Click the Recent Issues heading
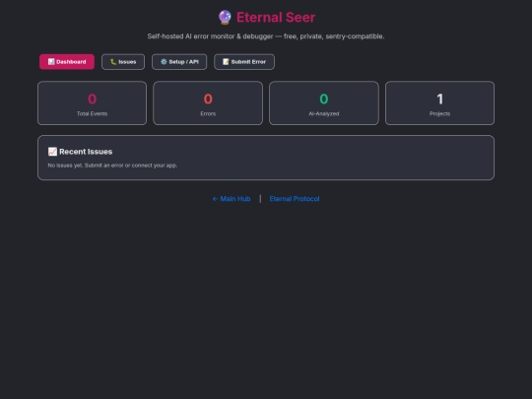 pos(86,152)
